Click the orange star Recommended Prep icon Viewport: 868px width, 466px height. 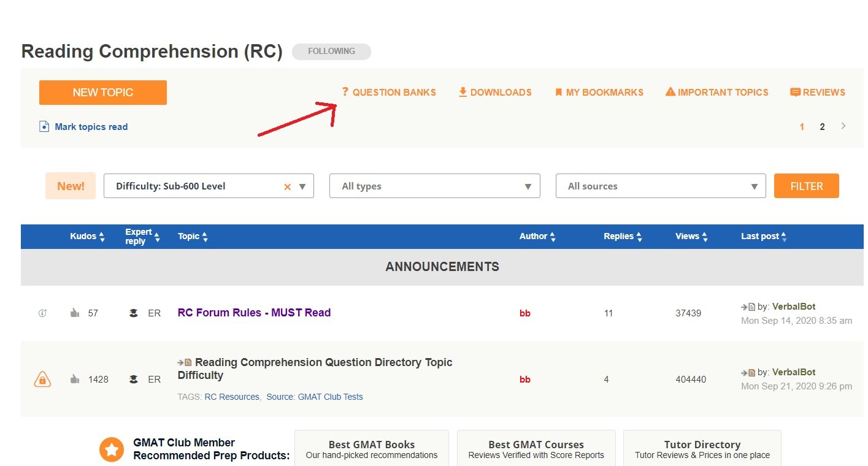tap(112, 449)
